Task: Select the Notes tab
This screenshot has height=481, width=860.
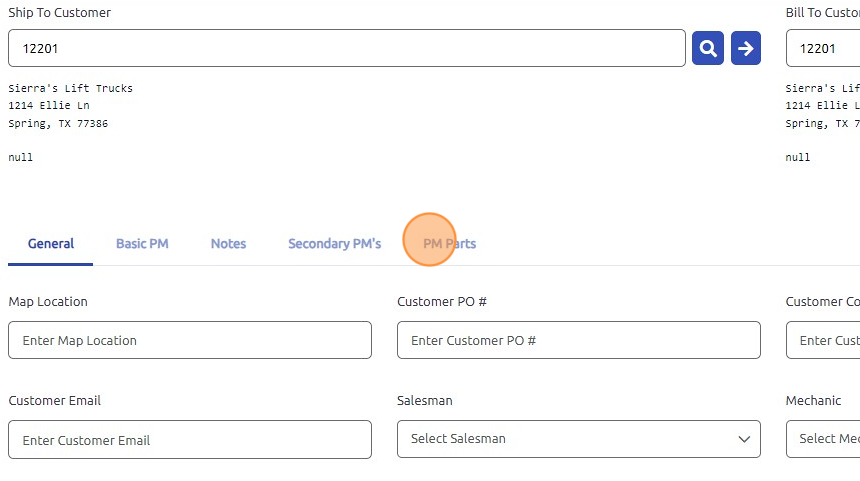Action: [x=228, y=244]
